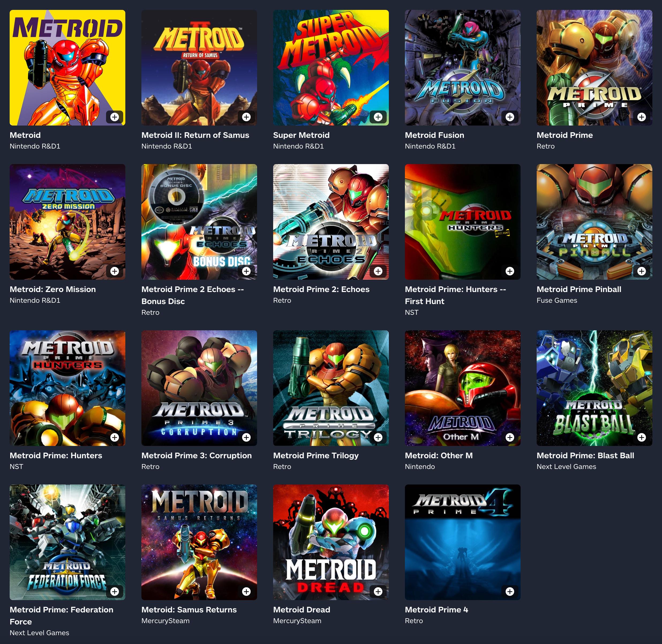662x644 pixels.
Task: Open Metroid Prime 4 cover image
Action: (x=463, y=542)
